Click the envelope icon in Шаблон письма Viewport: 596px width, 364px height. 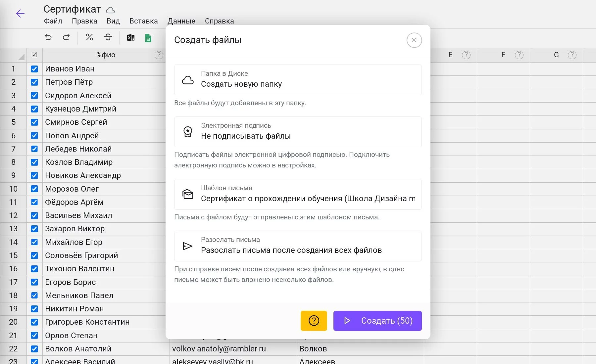(188, 194)
